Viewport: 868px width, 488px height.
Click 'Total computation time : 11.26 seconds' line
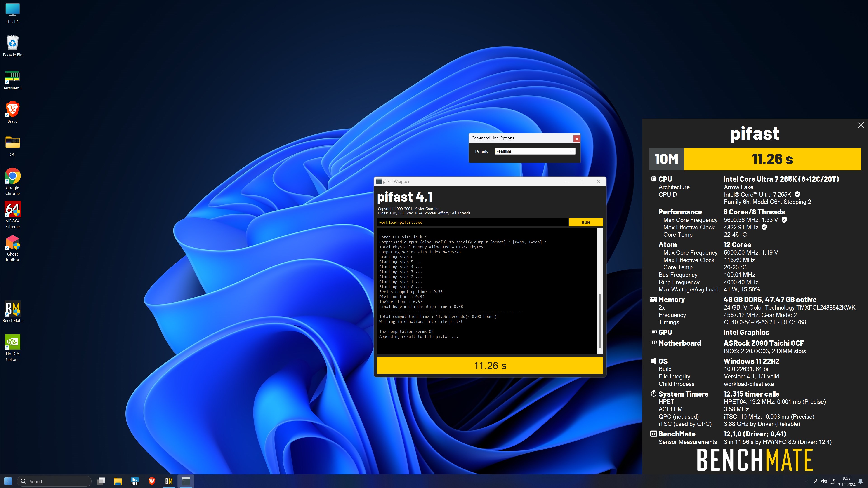click(x=438, y=317)
